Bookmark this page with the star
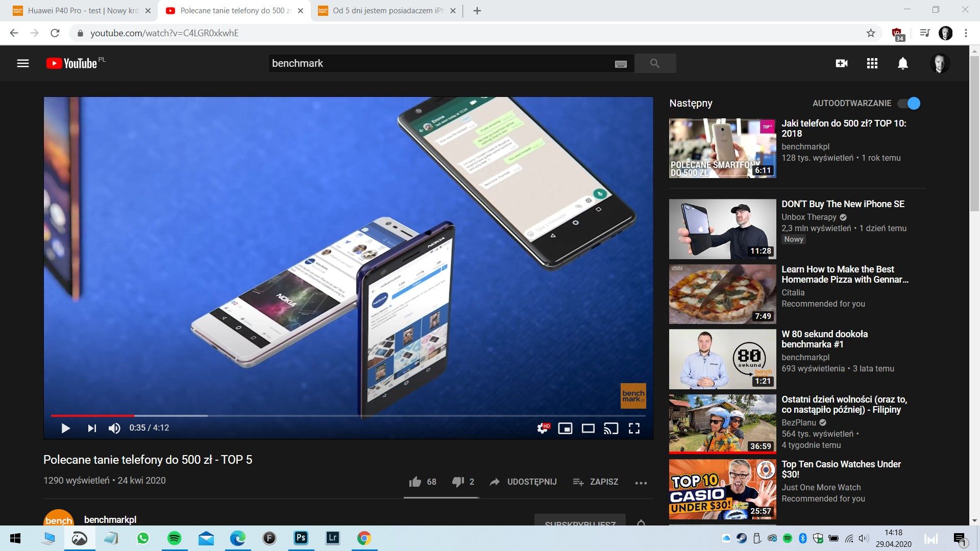Viewport: 980px width, 551px height. [871, 33]
